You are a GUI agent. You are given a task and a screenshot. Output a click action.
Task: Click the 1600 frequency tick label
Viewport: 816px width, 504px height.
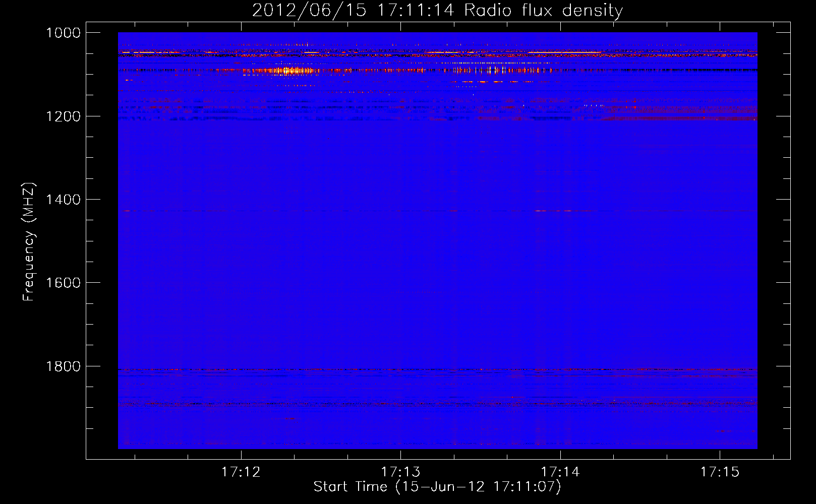[63, 283]
